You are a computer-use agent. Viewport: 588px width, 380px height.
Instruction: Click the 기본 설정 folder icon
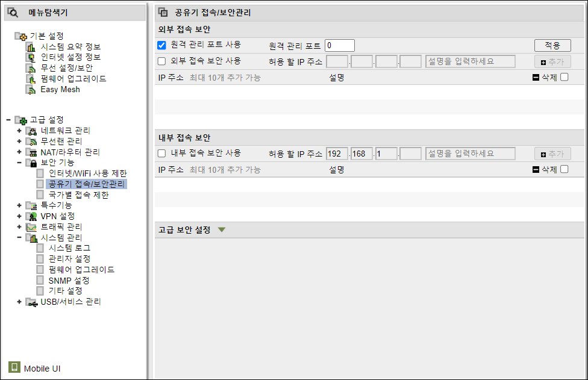pyautogui.click(x=21, y=36)
